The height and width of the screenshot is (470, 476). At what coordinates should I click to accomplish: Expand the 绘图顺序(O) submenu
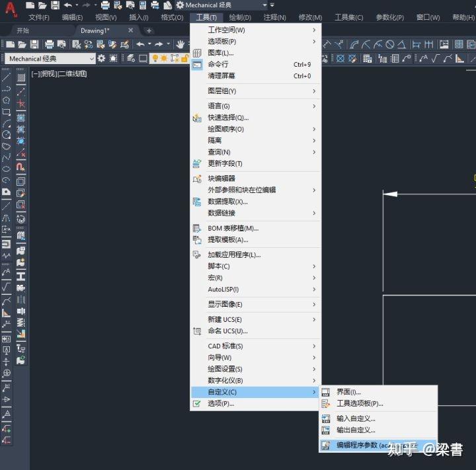[256, 130]
